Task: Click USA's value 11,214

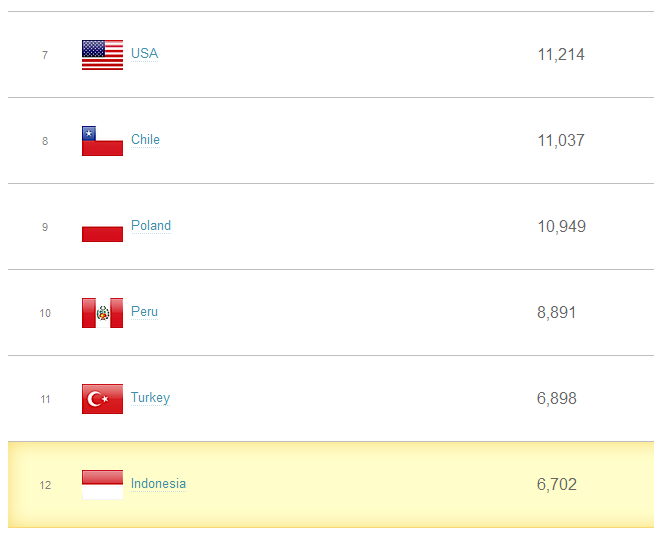Action: coord(561,55)
